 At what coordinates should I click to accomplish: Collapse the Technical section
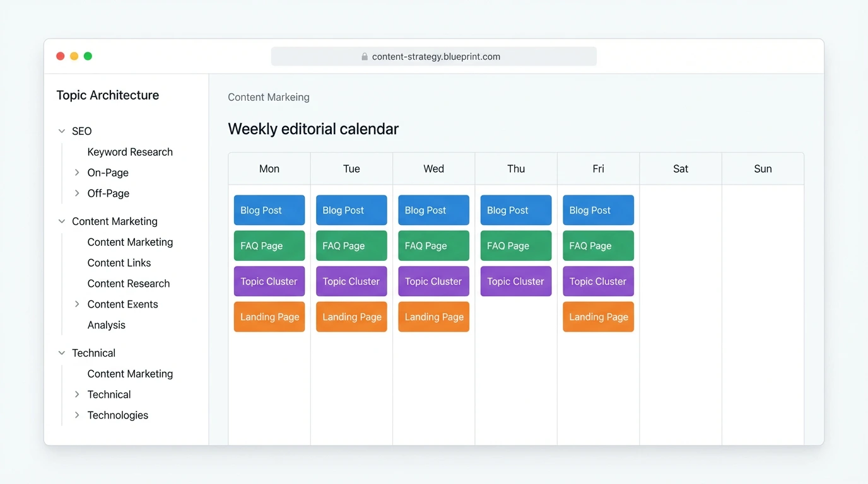pyautogui.click(x=61, y=353)
